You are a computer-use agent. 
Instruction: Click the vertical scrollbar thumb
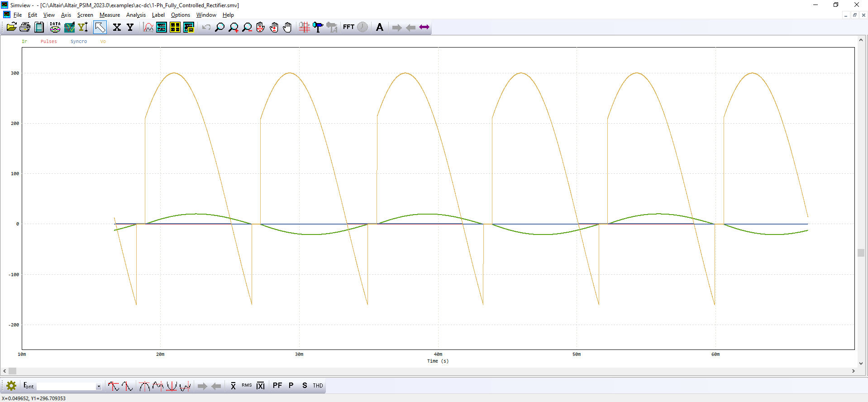[861, 253]
